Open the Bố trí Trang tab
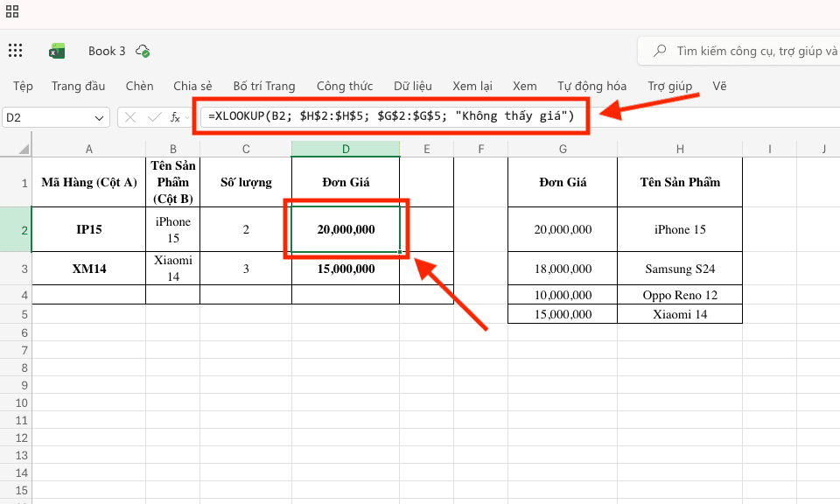This screenshot has width=840, height=504. [x=264, y=87]
